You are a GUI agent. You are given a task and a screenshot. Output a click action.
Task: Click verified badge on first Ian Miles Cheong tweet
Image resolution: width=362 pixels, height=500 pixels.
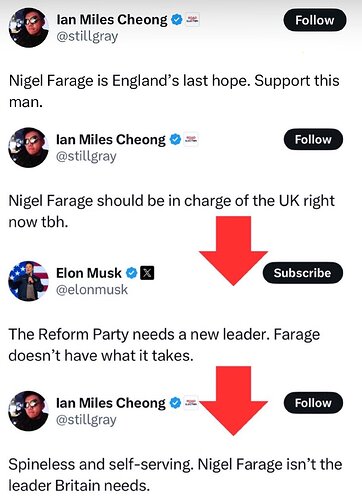point(177,20)
